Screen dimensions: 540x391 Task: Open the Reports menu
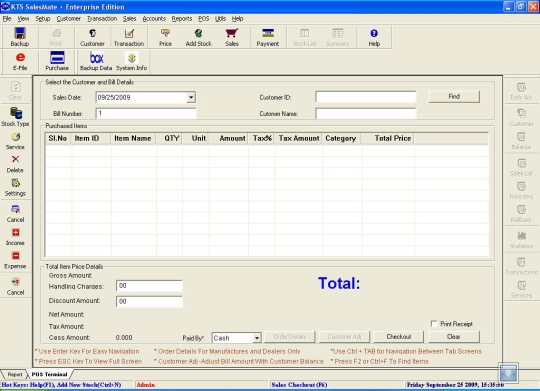(x=182, y=19)
